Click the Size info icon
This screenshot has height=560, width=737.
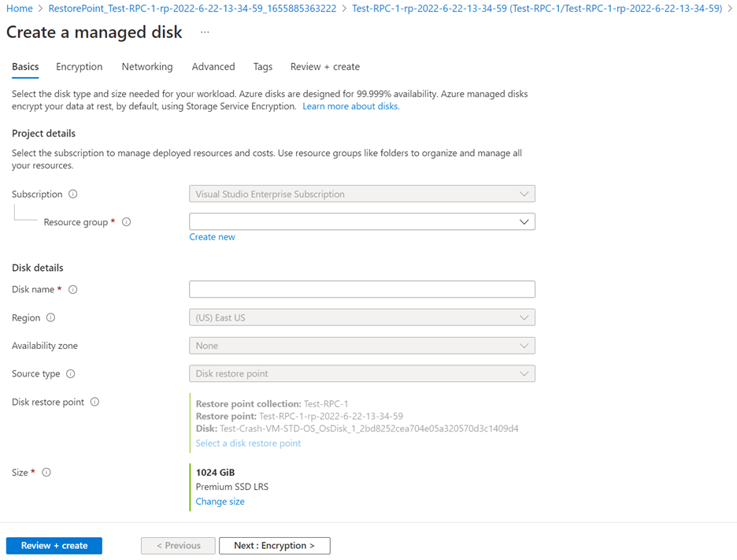coord(46,473)
